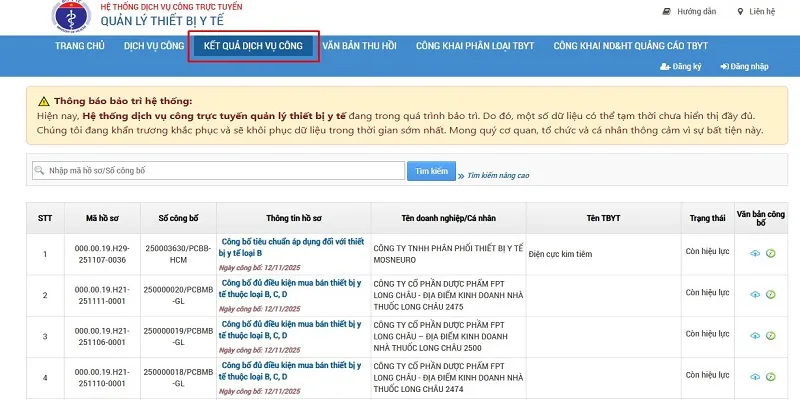This screenshot has width=800, height=400.
Task: Open the Hướng dẫn link
Action: pos(696,12)
